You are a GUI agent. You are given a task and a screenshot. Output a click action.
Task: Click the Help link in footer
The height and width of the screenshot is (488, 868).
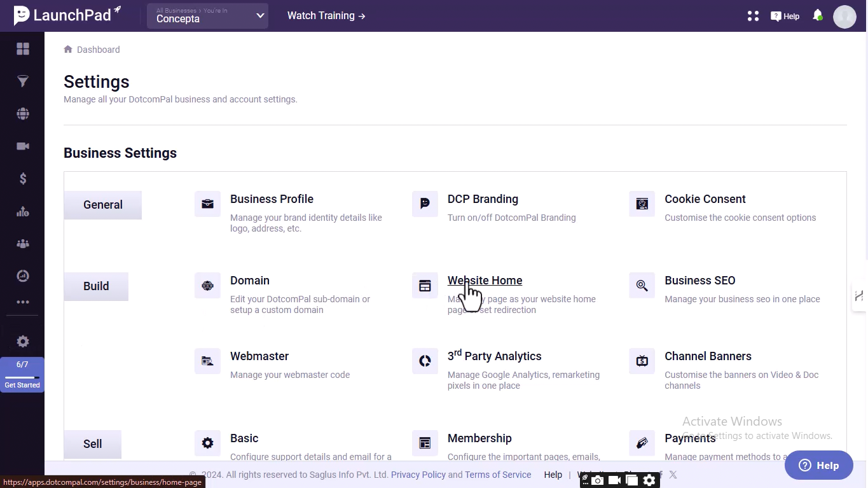[x=553, y=475]
